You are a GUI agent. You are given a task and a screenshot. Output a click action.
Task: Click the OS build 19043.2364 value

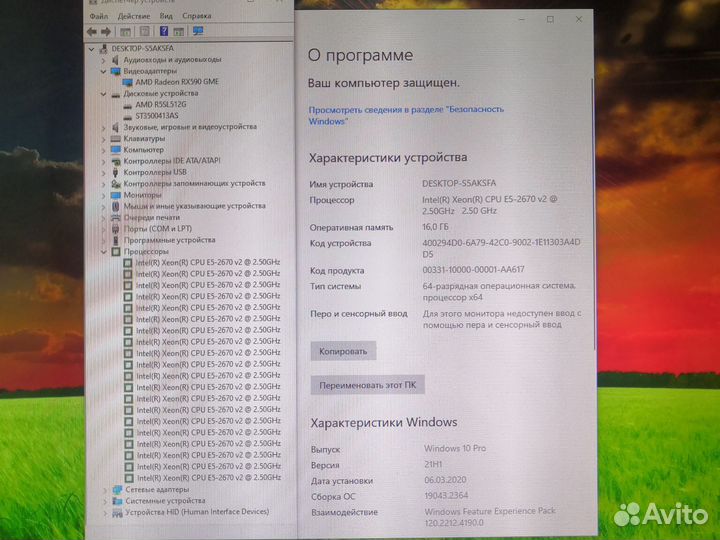tap(446, 496)
